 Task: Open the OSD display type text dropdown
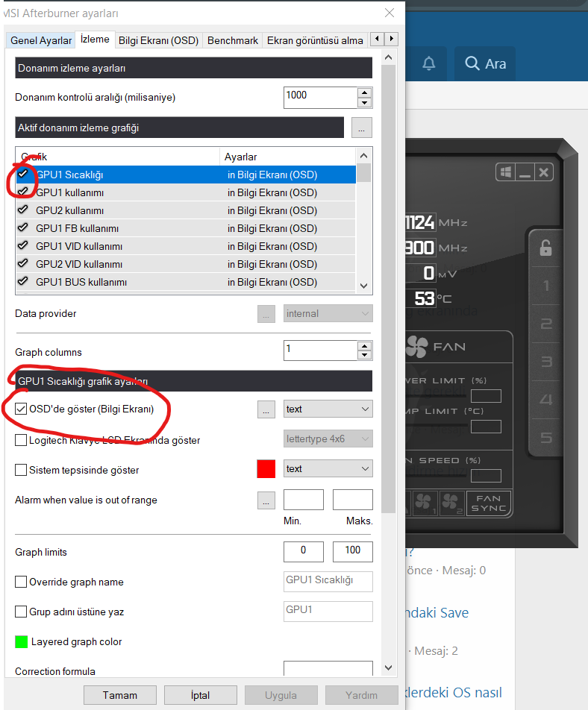click(x=328, y=409)
